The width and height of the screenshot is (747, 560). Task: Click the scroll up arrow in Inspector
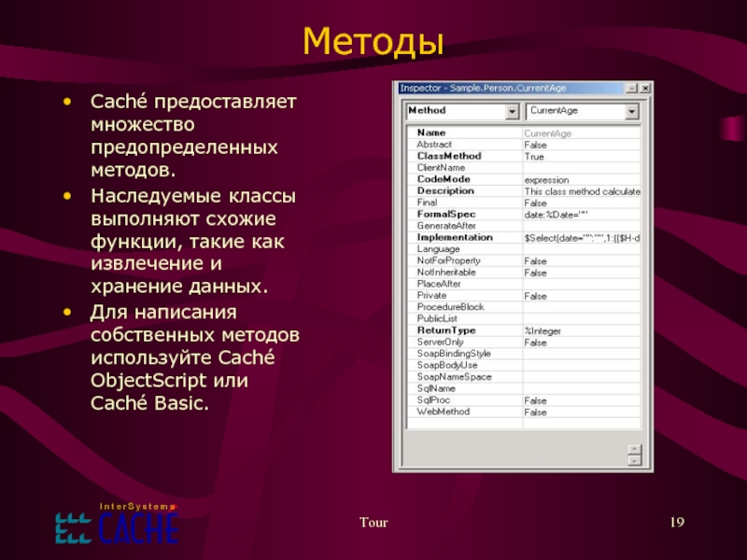635,450
